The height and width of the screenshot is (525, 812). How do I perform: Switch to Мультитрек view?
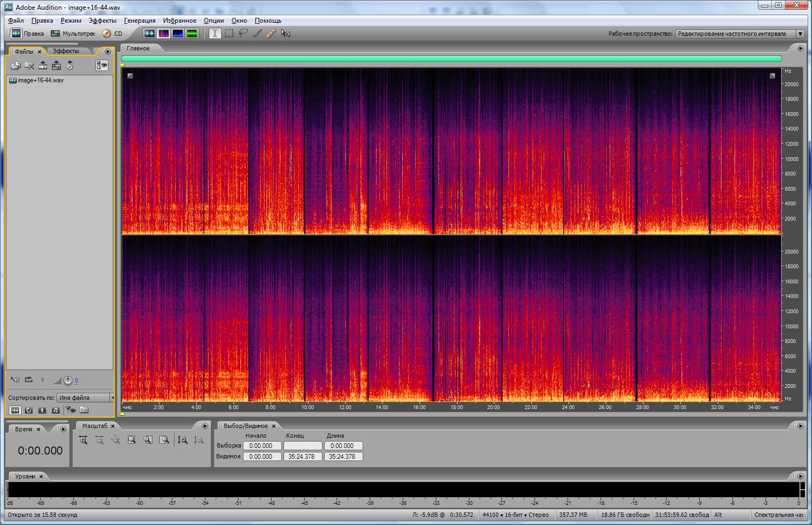[x=73, y=34]
